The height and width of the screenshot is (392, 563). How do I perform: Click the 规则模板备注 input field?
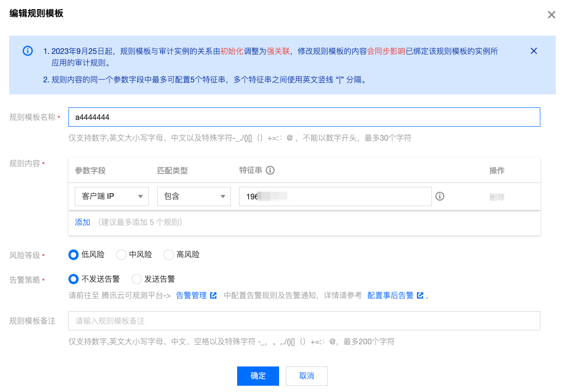(x=304, y=321)
